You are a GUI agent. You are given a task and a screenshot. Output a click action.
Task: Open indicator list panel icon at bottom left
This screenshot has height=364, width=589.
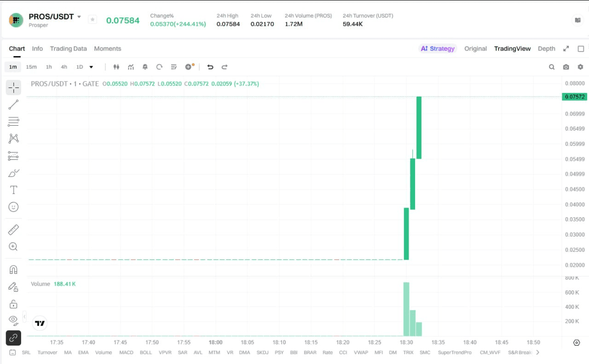pyautogui.click(x=12, y=352)
